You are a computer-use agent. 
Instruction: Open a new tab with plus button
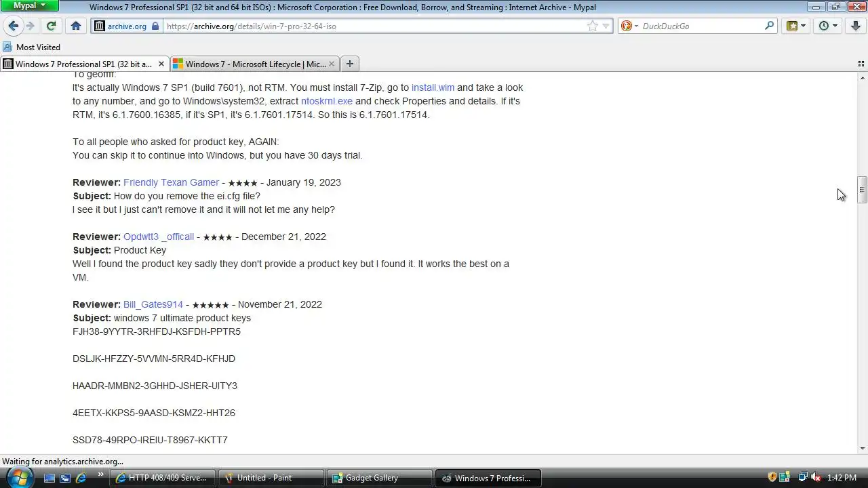point(350,64)
